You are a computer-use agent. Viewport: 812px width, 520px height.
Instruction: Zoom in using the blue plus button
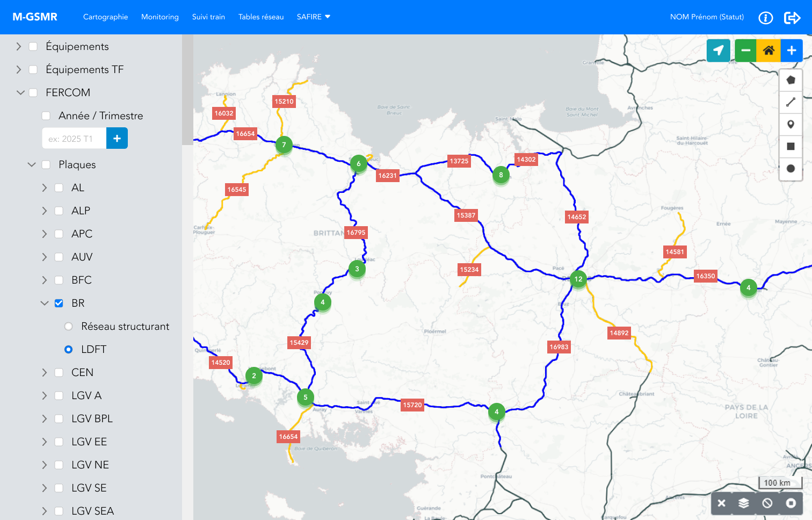coord(792,50)
